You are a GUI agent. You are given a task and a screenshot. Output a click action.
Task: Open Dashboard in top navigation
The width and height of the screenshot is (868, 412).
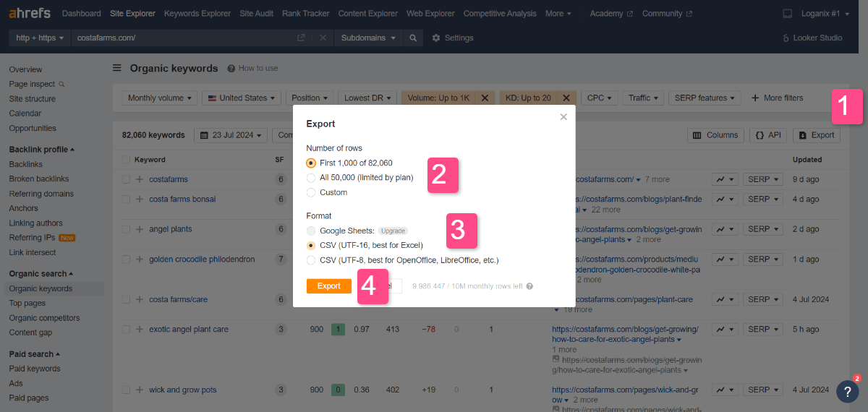(82, 13)
